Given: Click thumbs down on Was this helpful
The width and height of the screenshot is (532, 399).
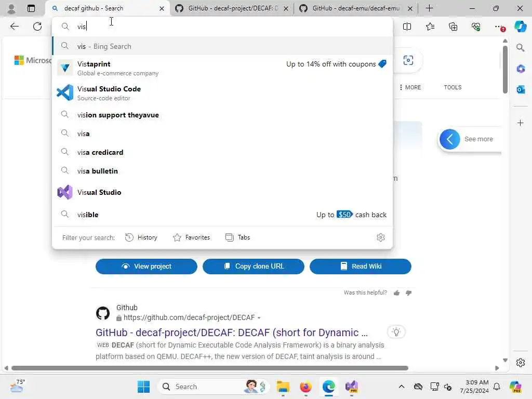Looking at the screenshot, I should [408, 293].
